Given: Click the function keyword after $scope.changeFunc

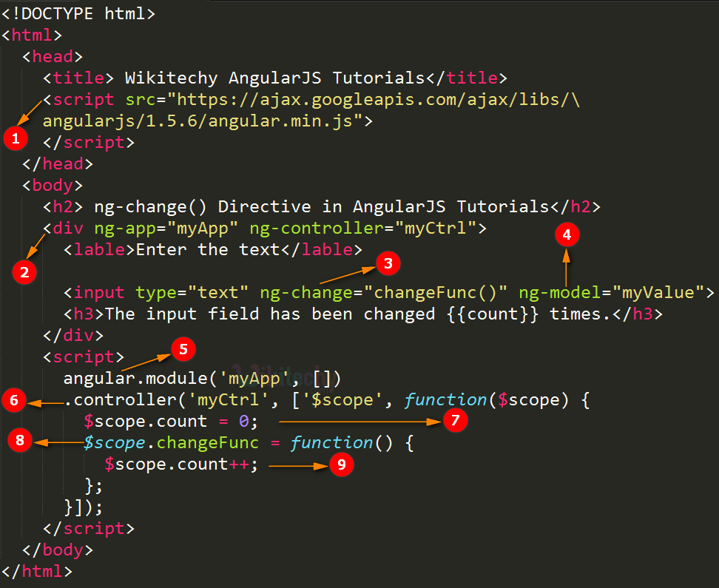Looking at the screenshot, I should click(x=332, y=442).
